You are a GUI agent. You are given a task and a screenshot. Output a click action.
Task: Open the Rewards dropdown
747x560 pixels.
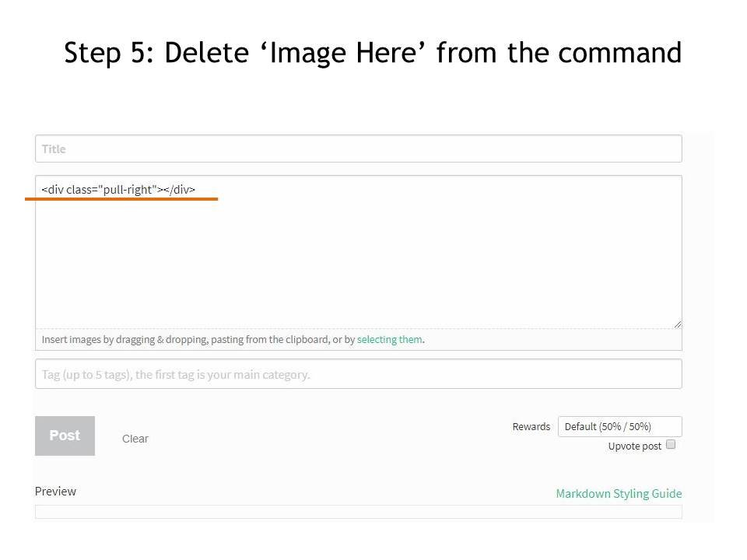tap(620, 427)
